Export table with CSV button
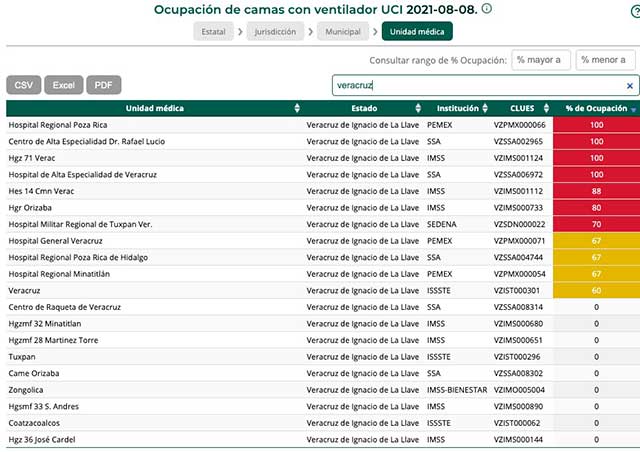 coord(24,85)
